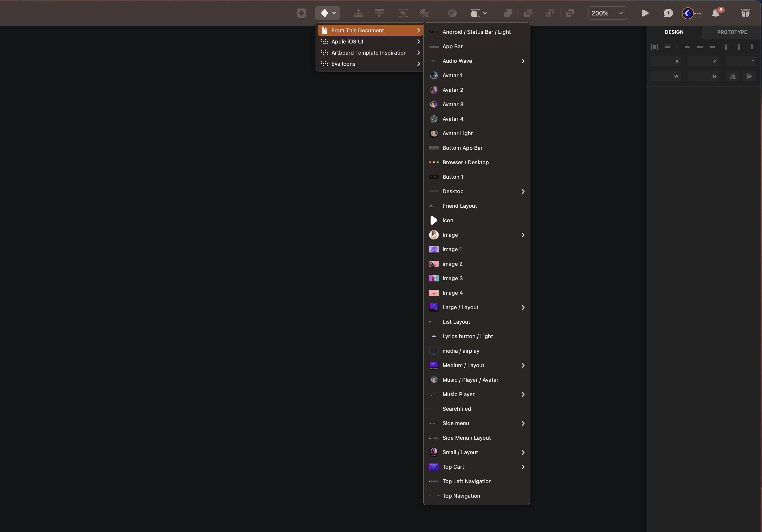Click the align left edges icon
Image resolution: width=762 pixels, height=532 pixels.
pos(687,47)
